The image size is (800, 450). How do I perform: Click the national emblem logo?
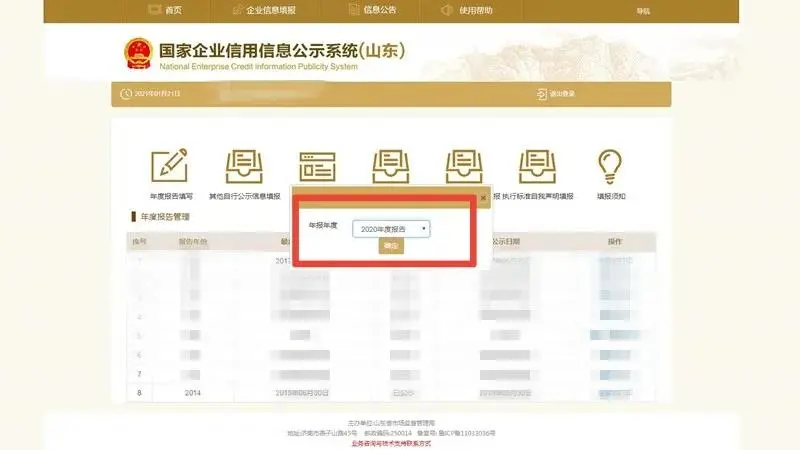point(136,53)
